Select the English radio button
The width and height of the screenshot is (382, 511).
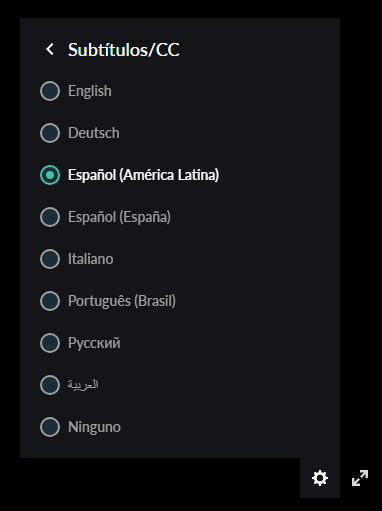(x=50, y=91)
